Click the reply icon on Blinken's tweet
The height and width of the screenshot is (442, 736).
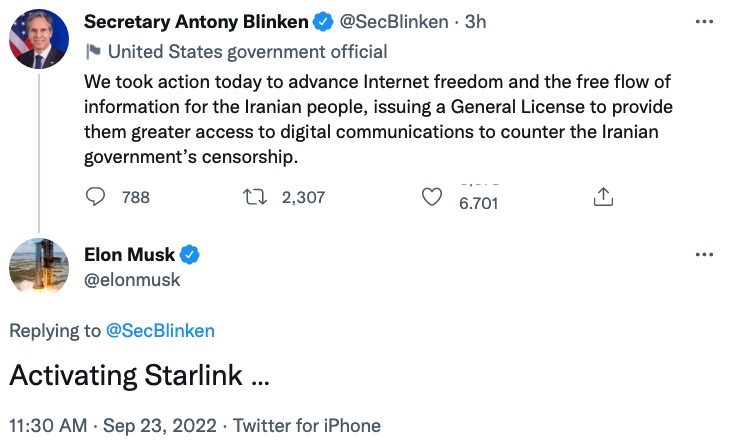[95, 197]
